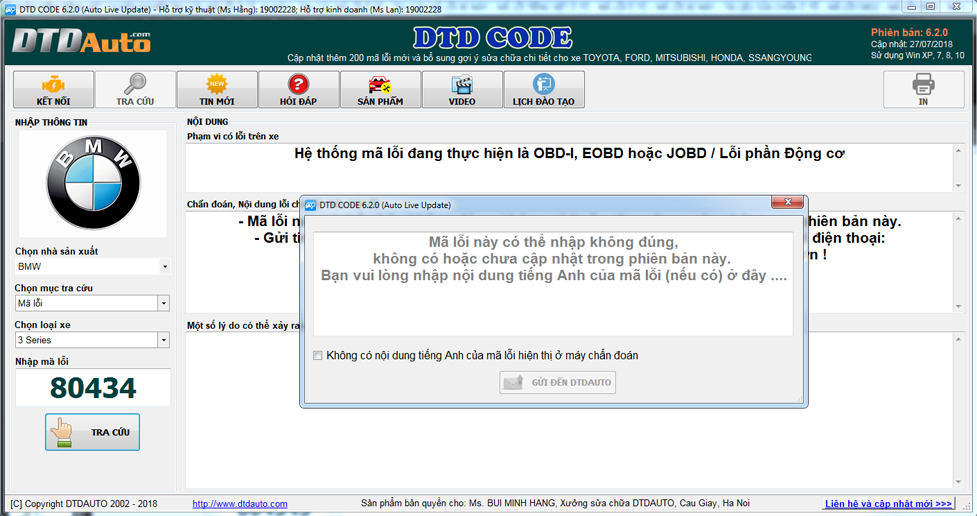977x516 pixels.
Task: Click the error code field showing 80434
Action: pos(93,388)
